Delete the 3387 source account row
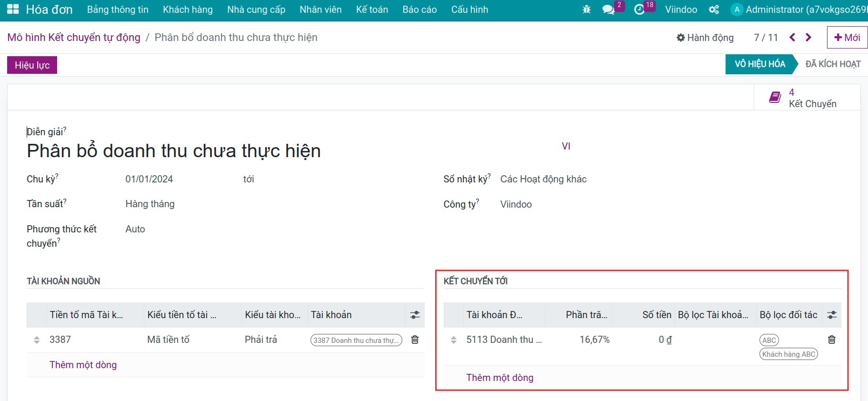The width and height of the screenshot is (868, 401). (415, 340)
